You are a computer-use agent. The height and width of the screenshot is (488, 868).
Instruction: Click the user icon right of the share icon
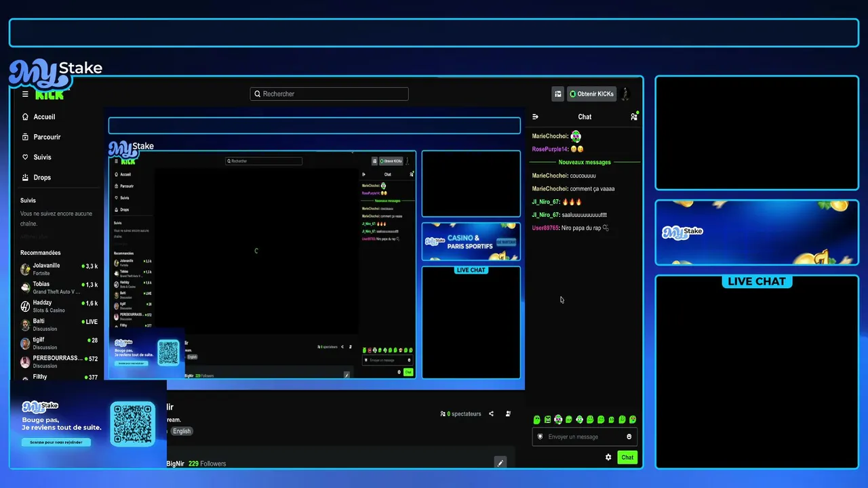[x=508, y=413]
